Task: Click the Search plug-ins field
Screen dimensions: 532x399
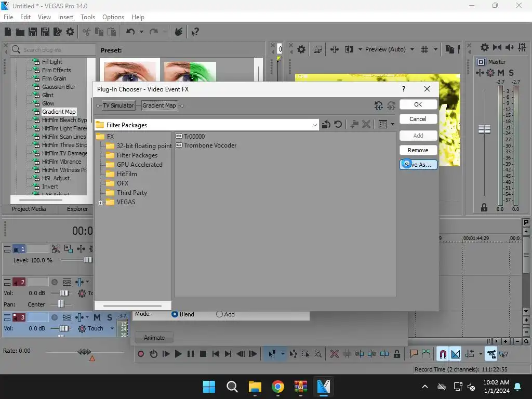Action: 53,49
